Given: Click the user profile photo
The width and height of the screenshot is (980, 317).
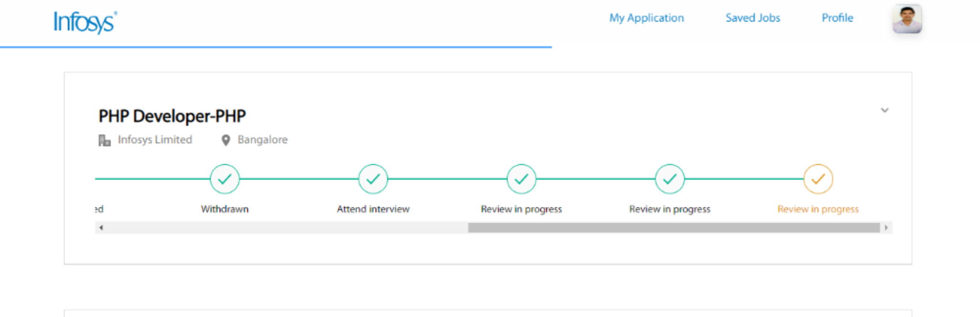Looking at the screenshot, I should (x=907, y=19).
